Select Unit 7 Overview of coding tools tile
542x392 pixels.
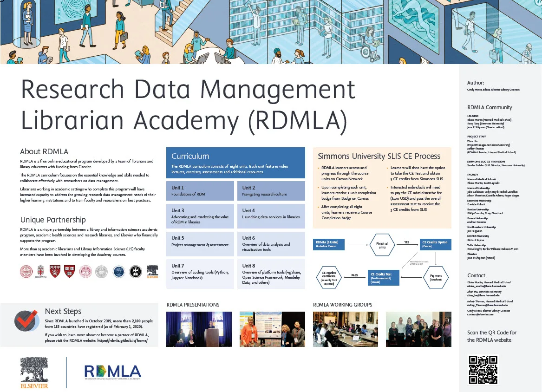[200, 274]
